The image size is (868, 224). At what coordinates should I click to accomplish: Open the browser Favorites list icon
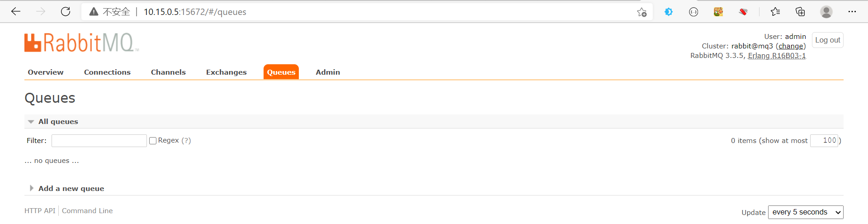coord(775,12)
